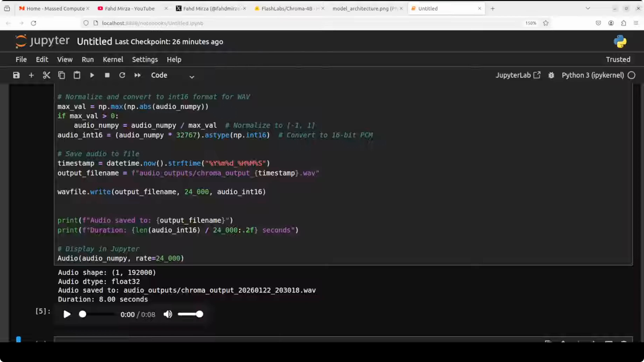Switch to the FlashLabs/Chroma-4B tab

coord(286,9)
